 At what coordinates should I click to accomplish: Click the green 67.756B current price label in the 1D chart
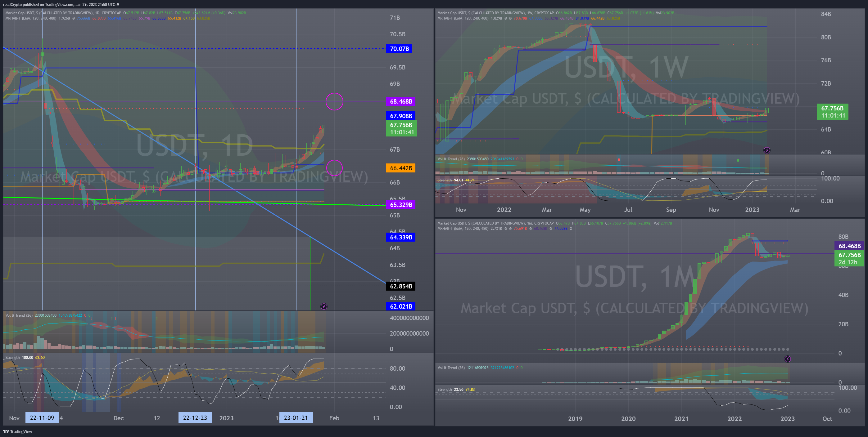[401, 129]
